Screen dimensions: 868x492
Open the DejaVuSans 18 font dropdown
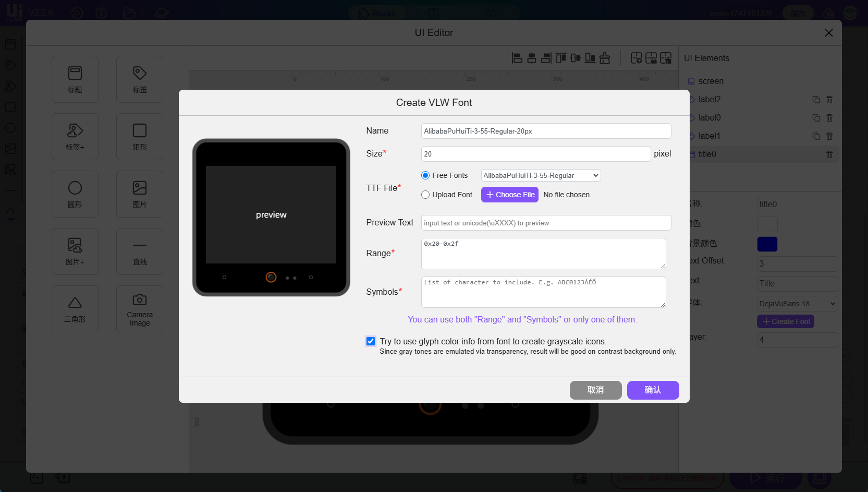click(797, 304)
